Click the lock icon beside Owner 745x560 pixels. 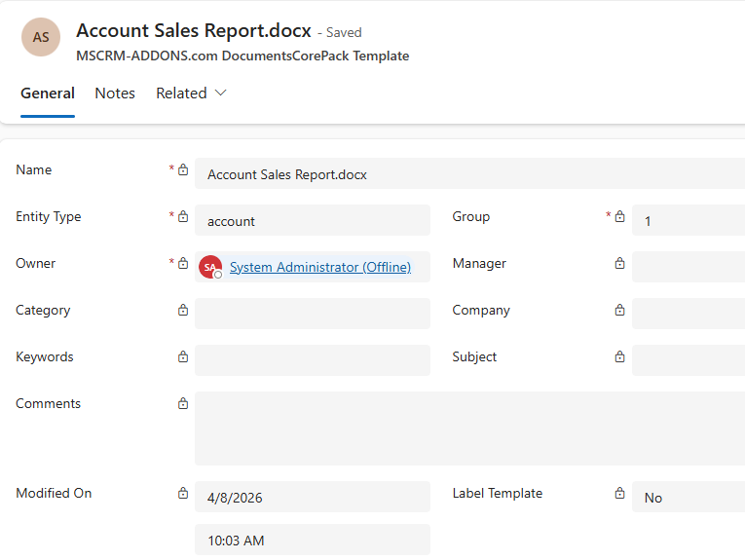click(x=183, y=264)
